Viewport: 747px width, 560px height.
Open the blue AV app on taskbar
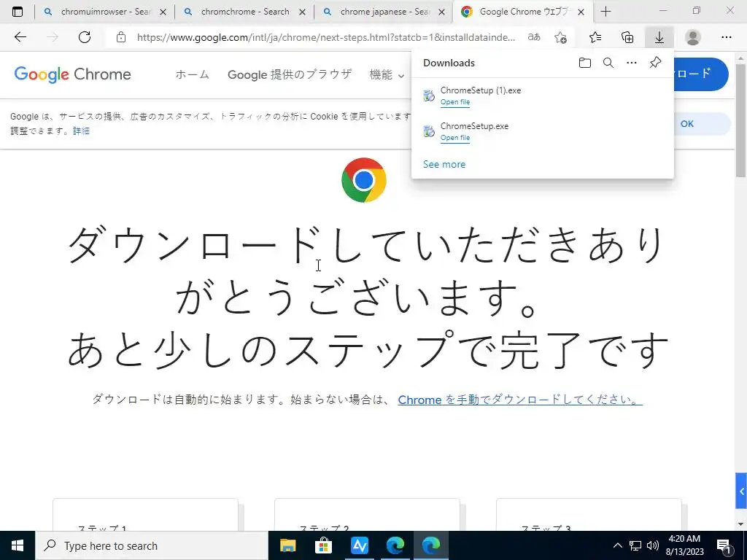pyautogui.click(x=359, y=545)
